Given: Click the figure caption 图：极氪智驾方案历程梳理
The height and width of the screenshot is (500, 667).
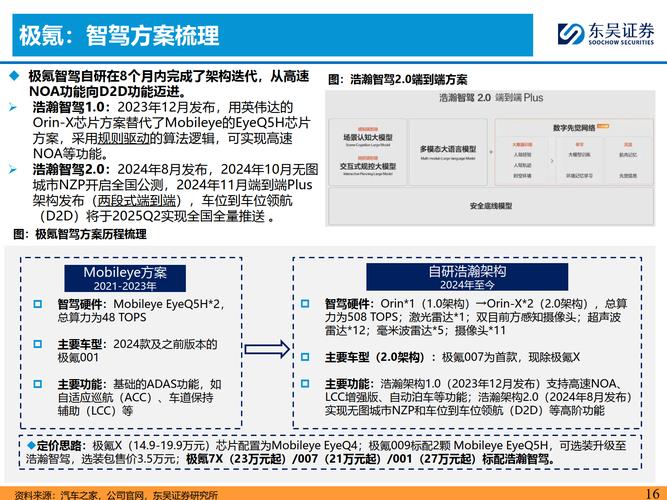Looking at the screenshot, I should coord(80,234).
